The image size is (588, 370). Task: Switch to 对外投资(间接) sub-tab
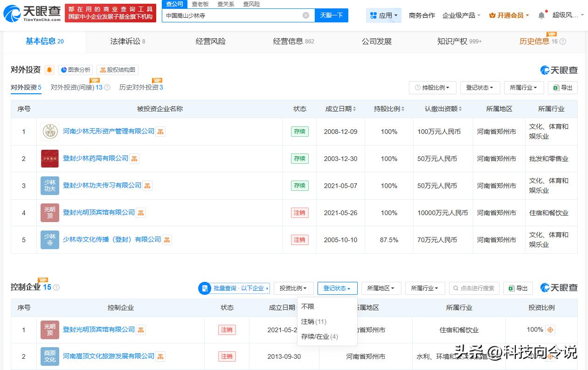(x=76, y=87)
